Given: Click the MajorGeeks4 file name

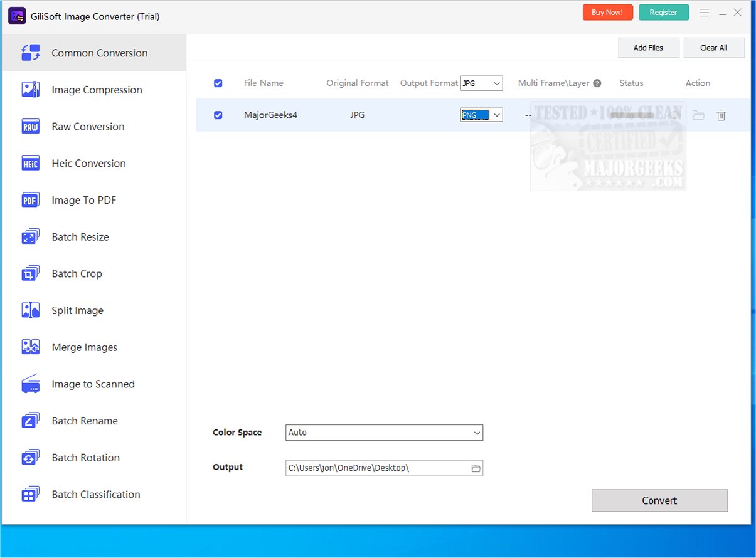Looking at the screenshot, I should pos(270,115).
